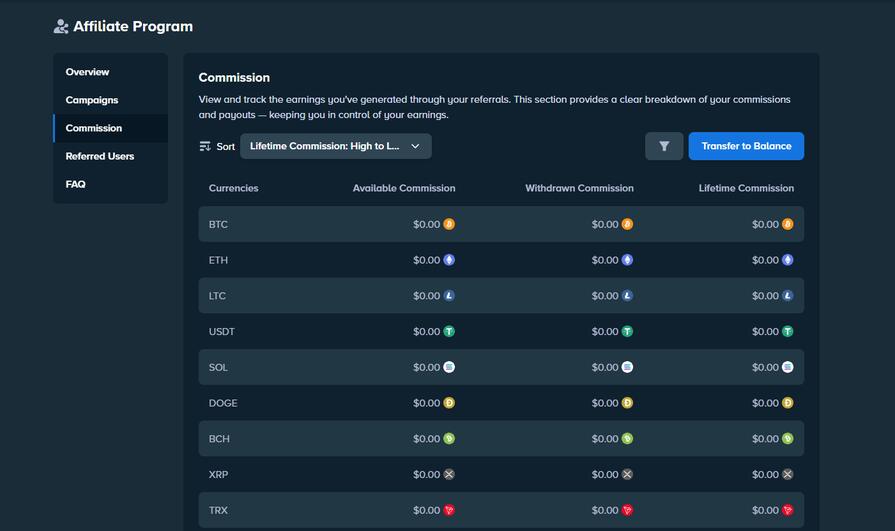895x531 pixels.
Task: Click SOL coin icon in Withdrawn Commission
Action: tap(627, 367)
